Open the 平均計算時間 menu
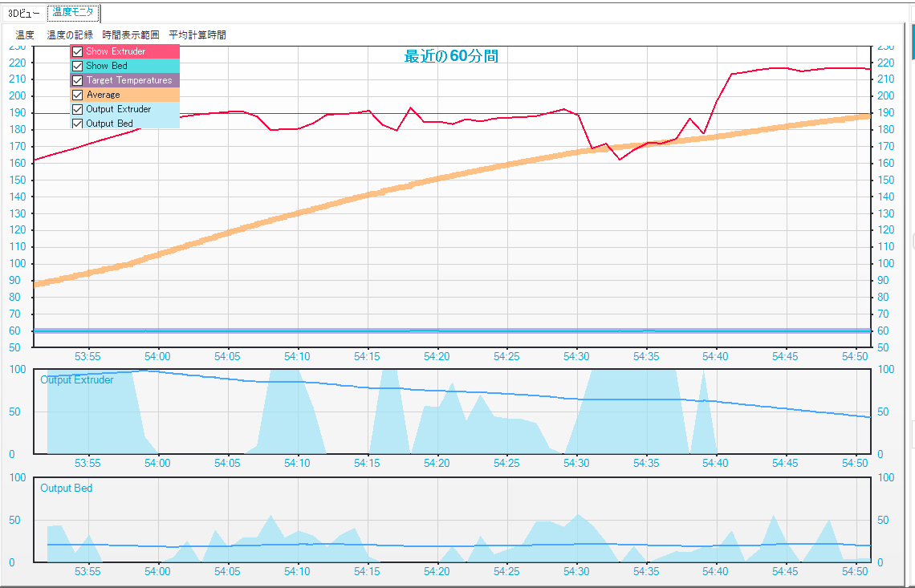Image resolution: width=915 pixels, height=588 pixels. (197, 35)
